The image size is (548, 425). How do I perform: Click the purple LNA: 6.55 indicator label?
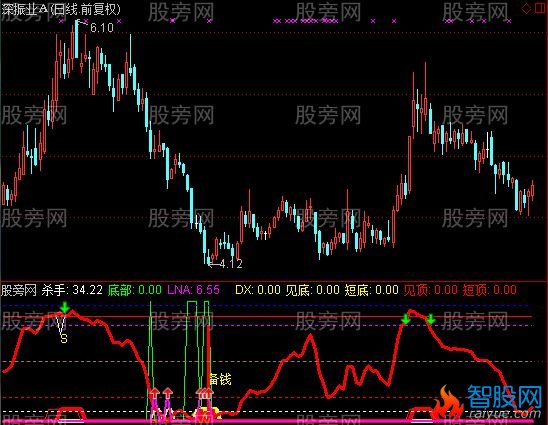194,290
